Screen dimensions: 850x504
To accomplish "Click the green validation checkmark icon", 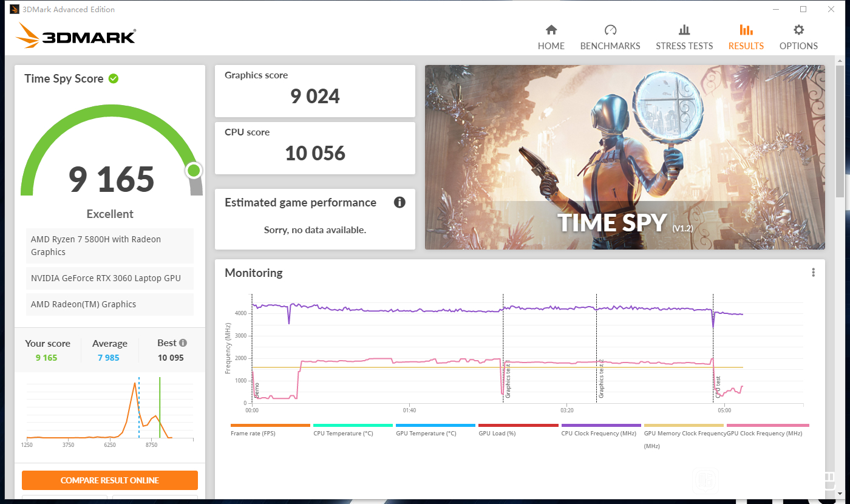I will click(114, 78).
